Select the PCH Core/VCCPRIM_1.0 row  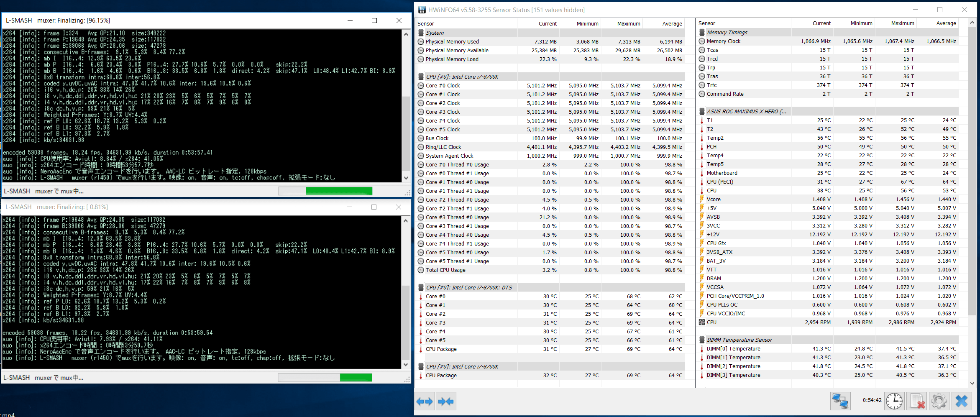pyautogui.click(x=828, y=296)
